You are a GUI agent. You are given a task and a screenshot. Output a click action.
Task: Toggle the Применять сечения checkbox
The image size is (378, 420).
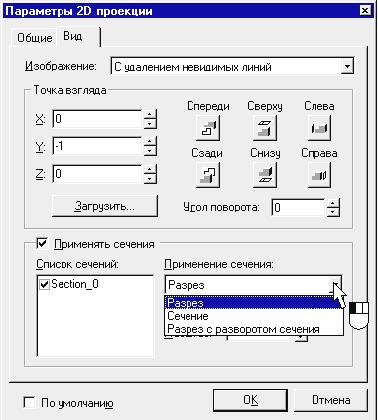(43, 243)
